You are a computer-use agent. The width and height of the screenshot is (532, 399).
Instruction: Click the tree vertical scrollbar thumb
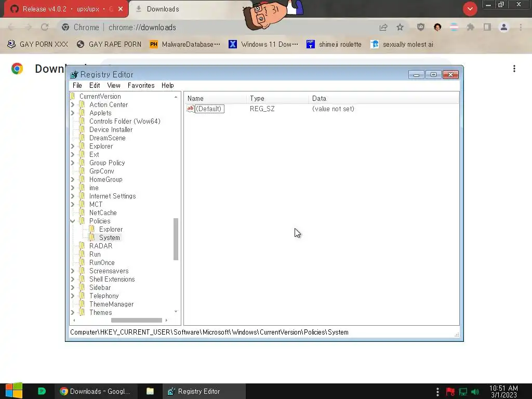[x=176, y=239]
